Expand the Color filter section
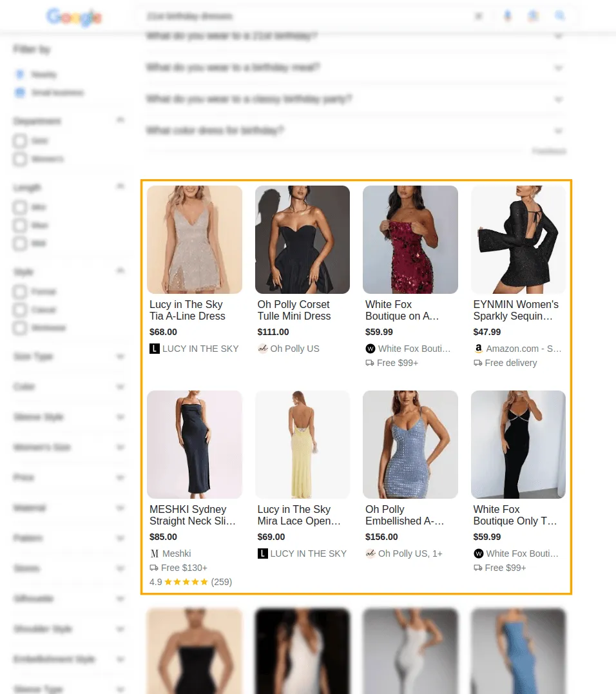The width and height of the screenshot is (616, 694). pos(120,387)
